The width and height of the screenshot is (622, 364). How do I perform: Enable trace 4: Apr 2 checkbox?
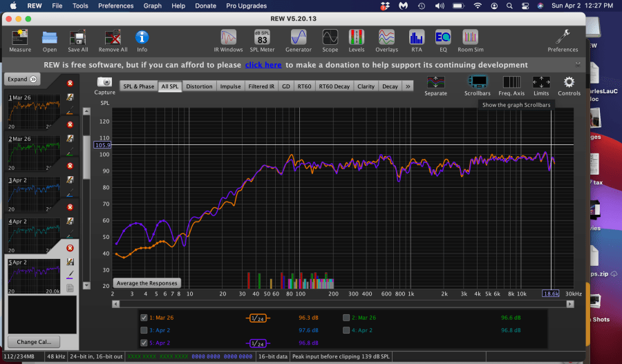(x=346, y=330)
